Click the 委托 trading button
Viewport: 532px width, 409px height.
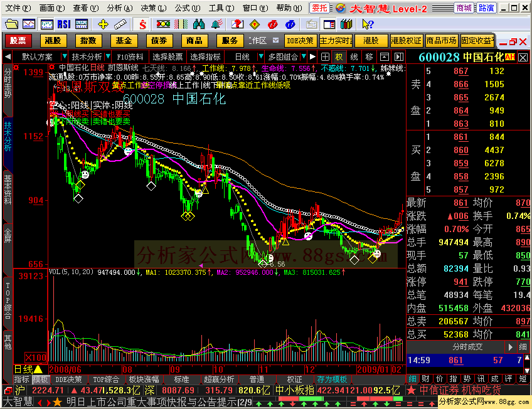click(319, 8)
